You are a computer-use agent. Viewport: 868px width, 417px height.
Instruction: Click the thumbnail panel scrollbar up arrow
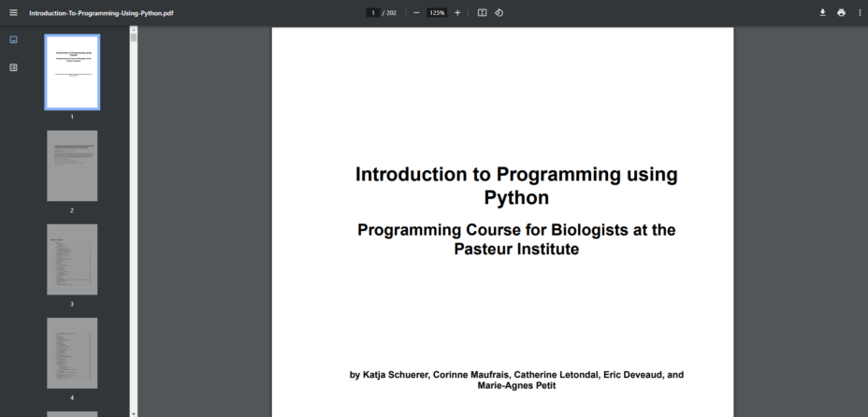[x=134, y=31]
